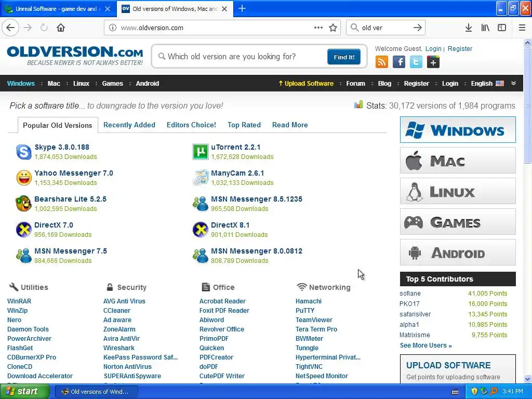Click the orange RSS feed icon
Image resolution: width=532 pixels, height=399 pixels.
click(382, 62)
